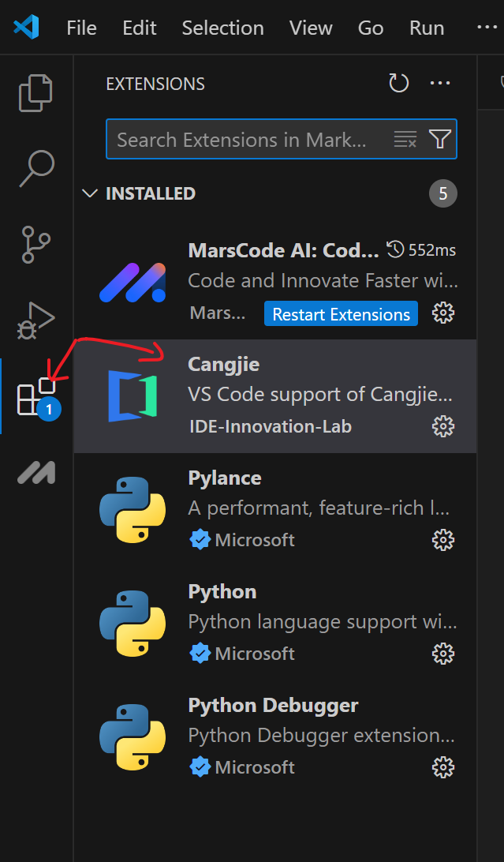Open manage gear for Python Debugger extension
Screen dimensions: 504x862
pos(443,767)
